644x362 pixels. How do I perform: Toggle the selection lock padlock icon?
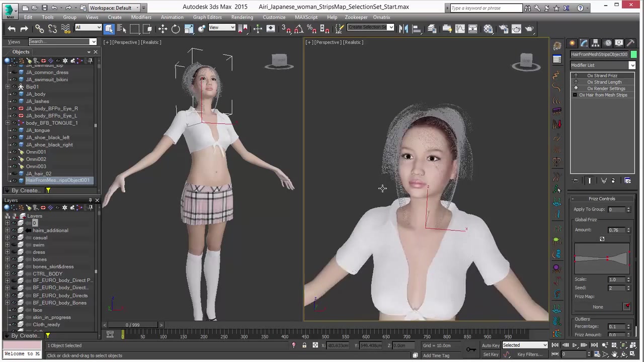[x=304, y=345]
